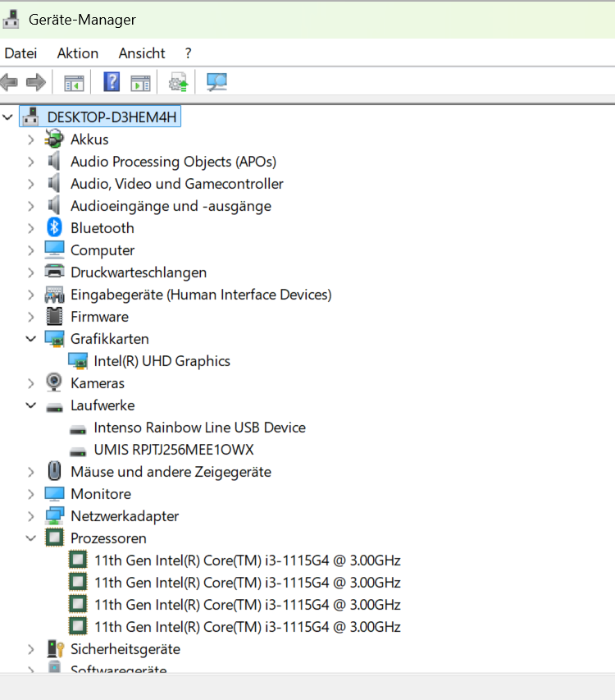Click the update driver toolbar icon
Viewport: 615px width, 700px height.
pos(178,82)
